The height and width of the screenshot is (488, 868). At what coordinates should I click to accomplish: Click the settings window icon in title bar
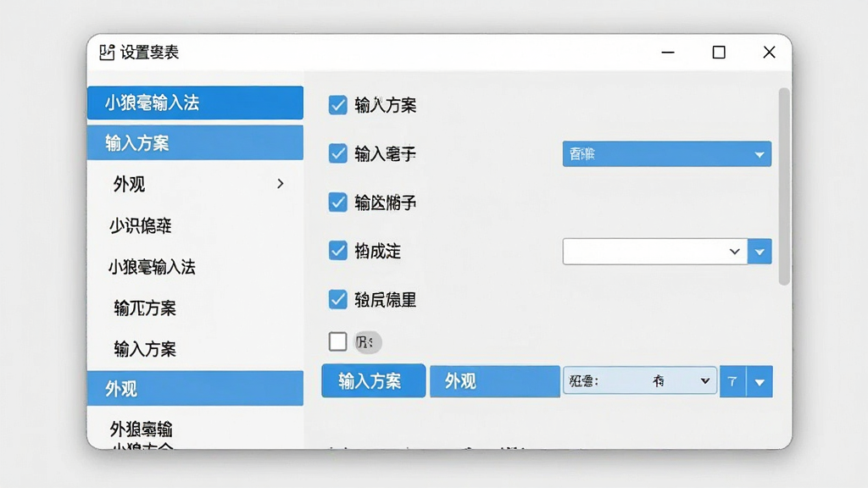(107, 52)
